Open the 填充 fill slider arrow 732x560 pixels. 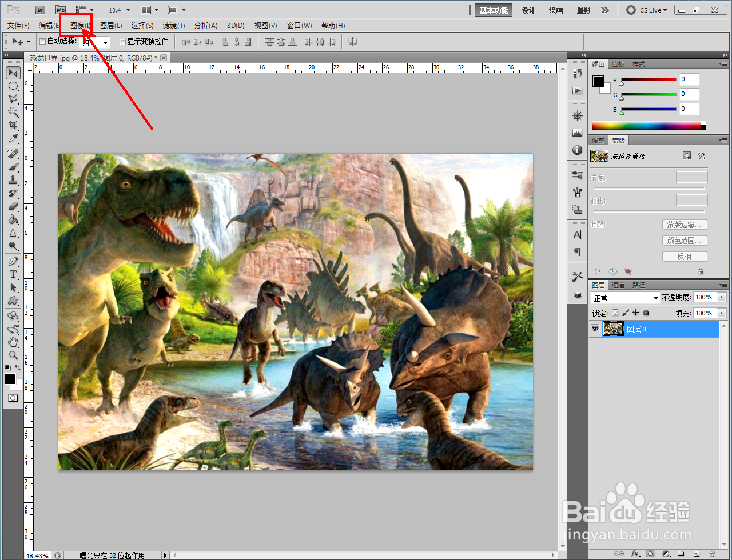[x=721, y=313]
